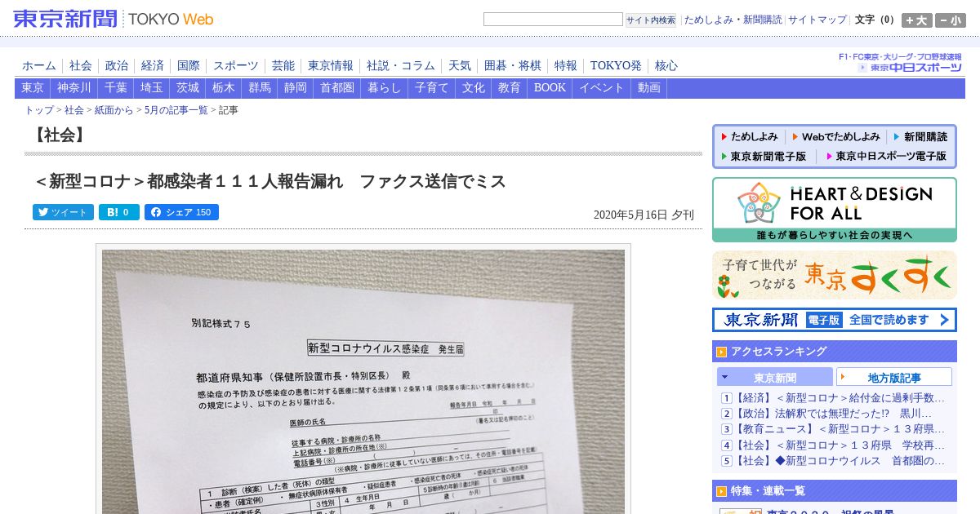Select 首都圏 in the regional bar
980x514 pixels.
tap(337, 88)
